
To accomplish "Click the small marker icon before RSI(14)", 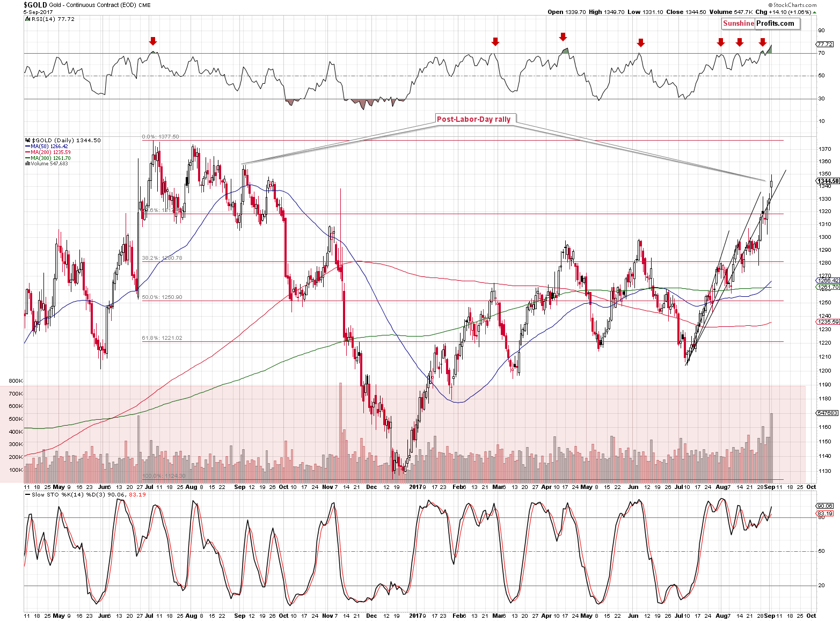I will point(27,19).
